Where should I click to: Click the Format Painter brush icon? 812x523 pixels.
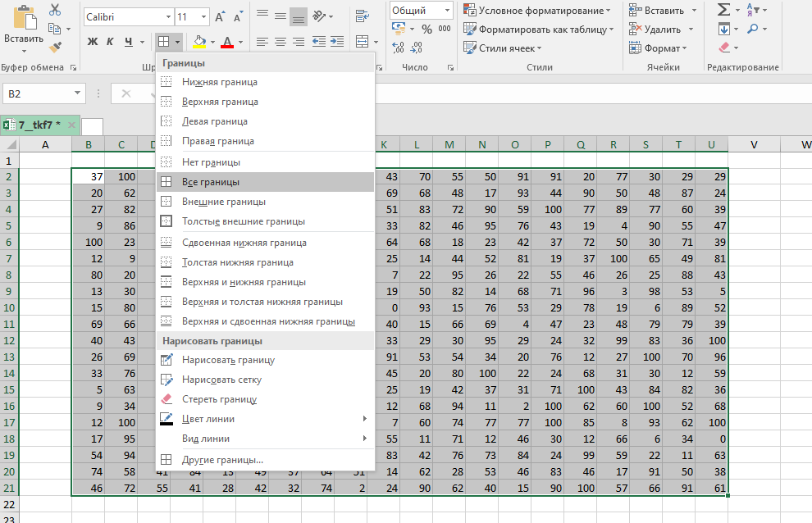tap(55, 48)
